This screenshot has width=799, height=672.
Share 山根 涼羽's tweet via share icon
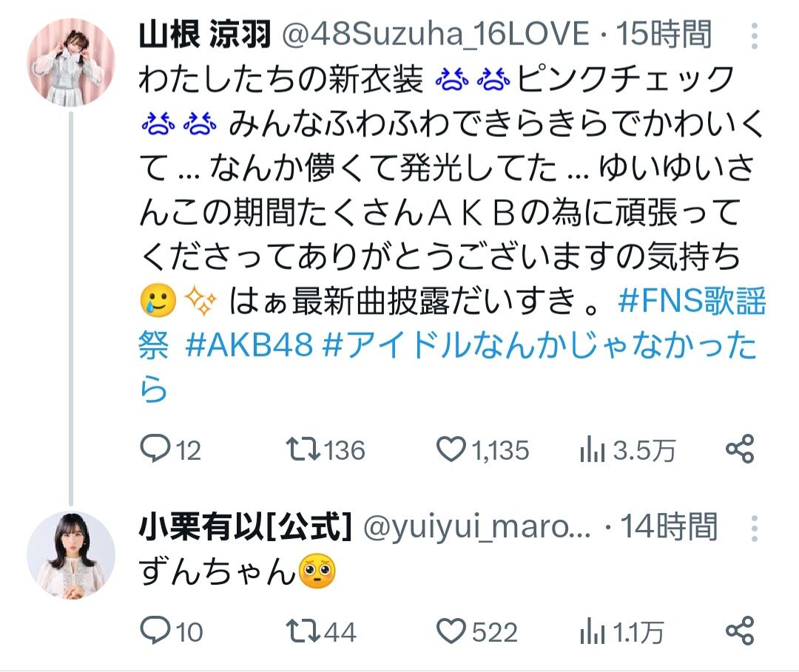(740, 449)
